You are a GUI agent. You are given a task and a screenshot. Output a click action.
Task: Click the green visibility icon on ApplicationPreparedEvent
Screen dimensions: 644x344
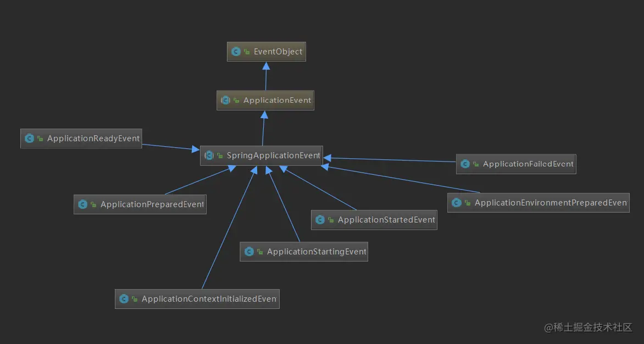93,204
